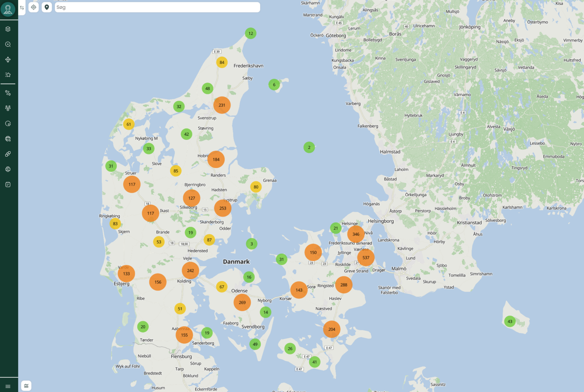The image size is (584, 392).
Task: Click the drone icon in the sidebar
Action: pyautogui.click(x=8, y=59)
